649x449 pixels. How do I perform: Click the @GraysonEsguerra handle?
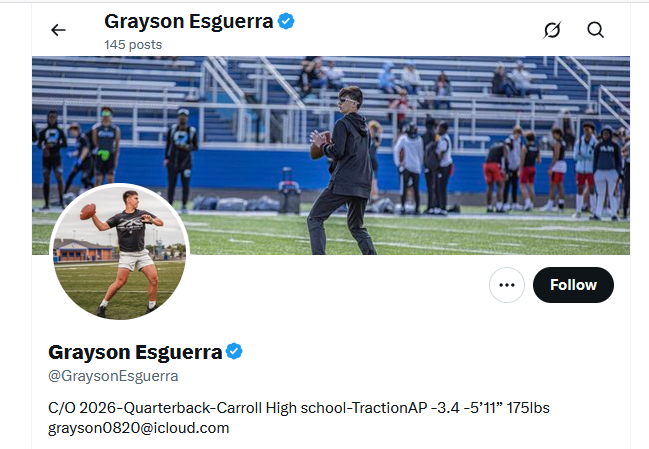(x=113, y=376)
